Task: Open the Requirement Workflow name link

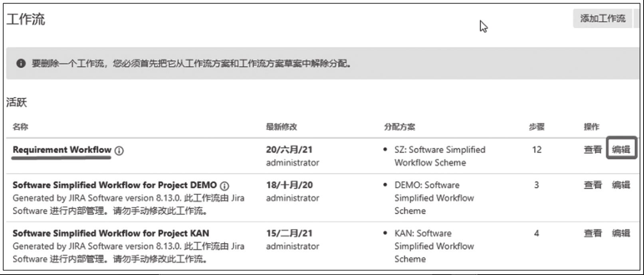Action: pyautogui.click(x=62, y=150)
